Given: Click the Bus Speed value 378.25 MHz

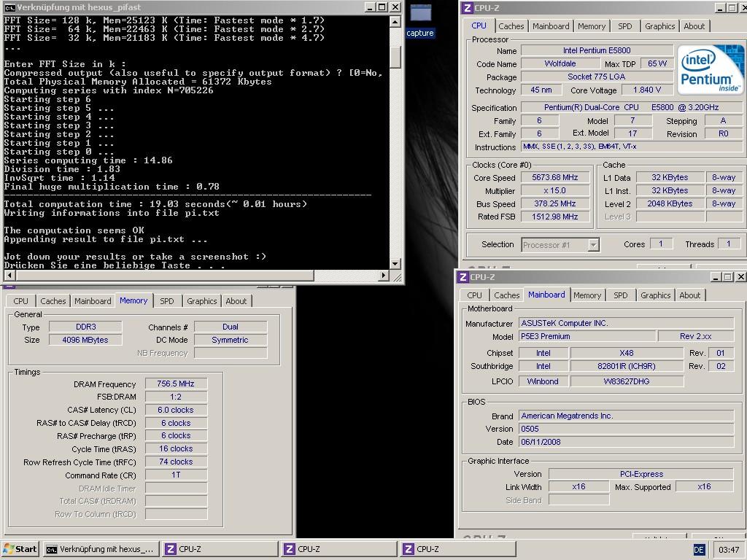Looking at the screenshot, I should (555, 203).
